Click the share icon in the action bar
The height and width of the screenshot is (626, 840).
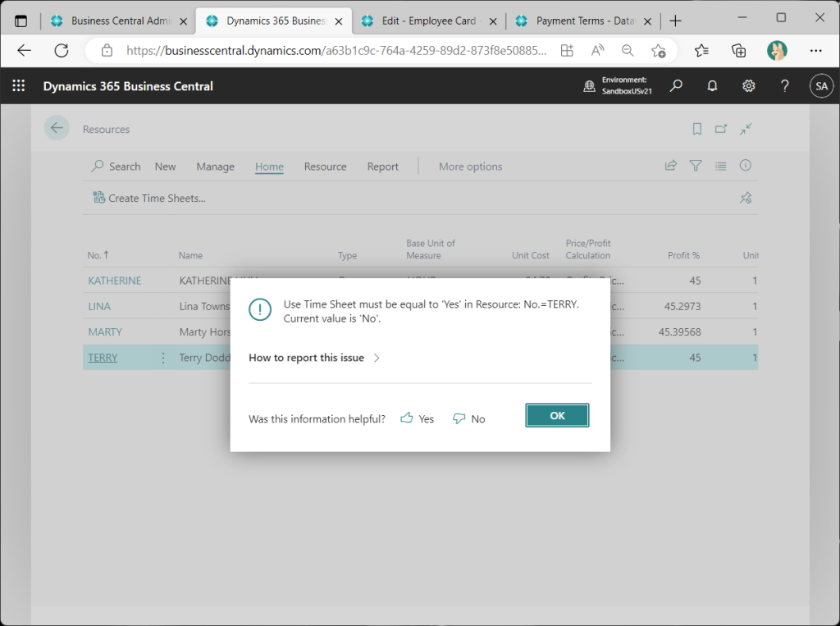[671, 166]
